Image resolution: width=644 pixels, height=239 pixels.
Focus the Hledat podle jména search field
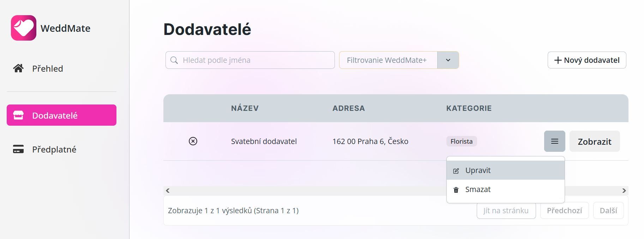pyautogui.click(x=250, y=60)
